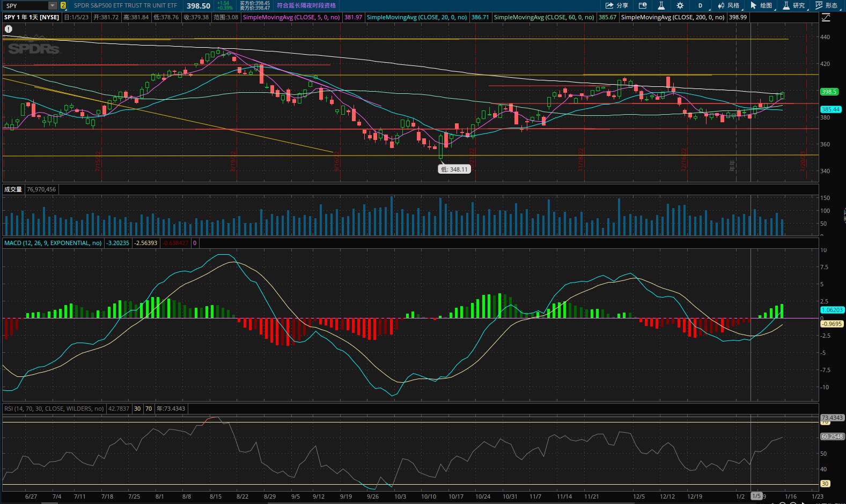Click the 收:379.38 close price readout
This screenshot has width=846, height=504.
click(x=196, y=17)
